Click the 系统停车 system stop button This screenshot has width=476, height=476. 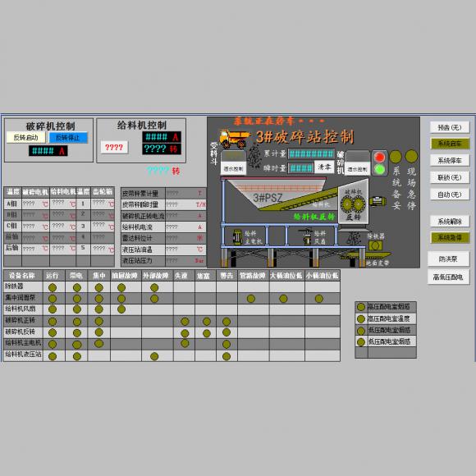click(450, 161)
